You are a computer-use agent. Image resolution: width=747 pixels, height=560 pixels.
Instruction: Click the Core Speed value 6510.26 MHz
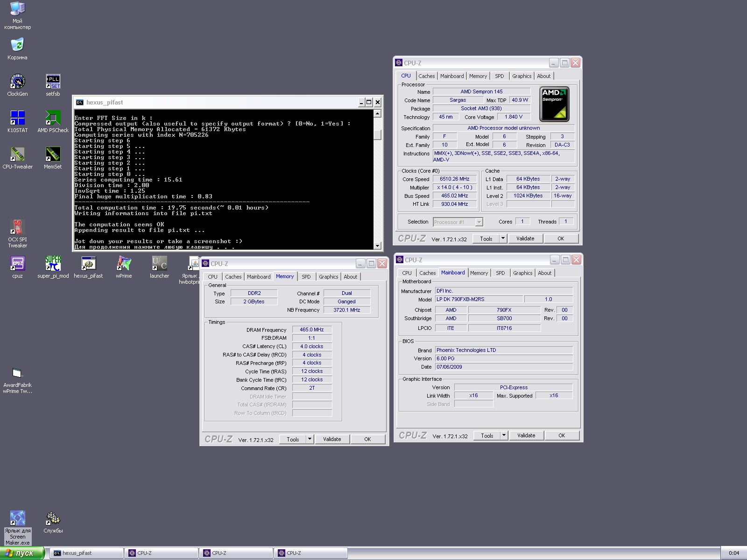click(455, 179)
